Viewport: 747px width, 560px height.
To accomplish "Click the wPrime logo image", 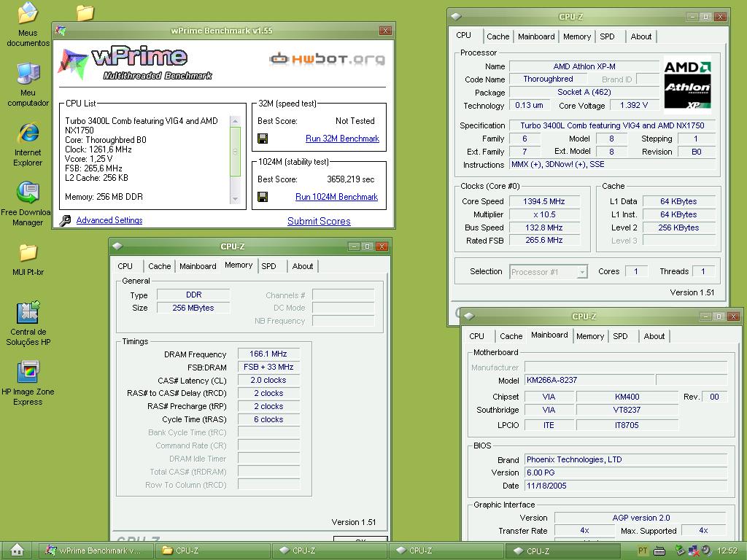I will pos(136,63).
